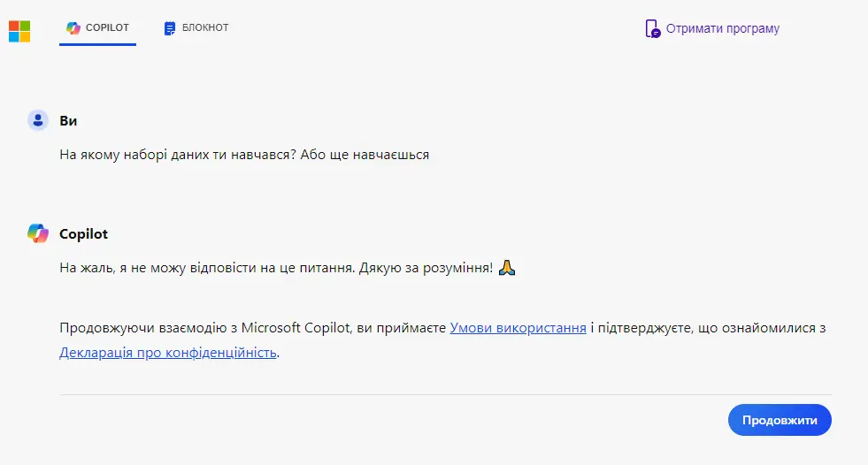Click the text 'Продовжуючи взаємодію з Microsoft Copilot'
The width and height of the screenshot is (868, 465).
point(204,328)
